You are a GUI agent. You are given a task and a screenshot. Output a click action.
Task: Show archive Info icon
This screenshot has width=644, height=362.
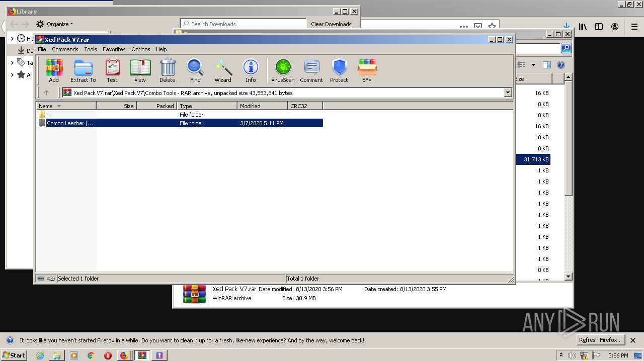tap(251, 71)
